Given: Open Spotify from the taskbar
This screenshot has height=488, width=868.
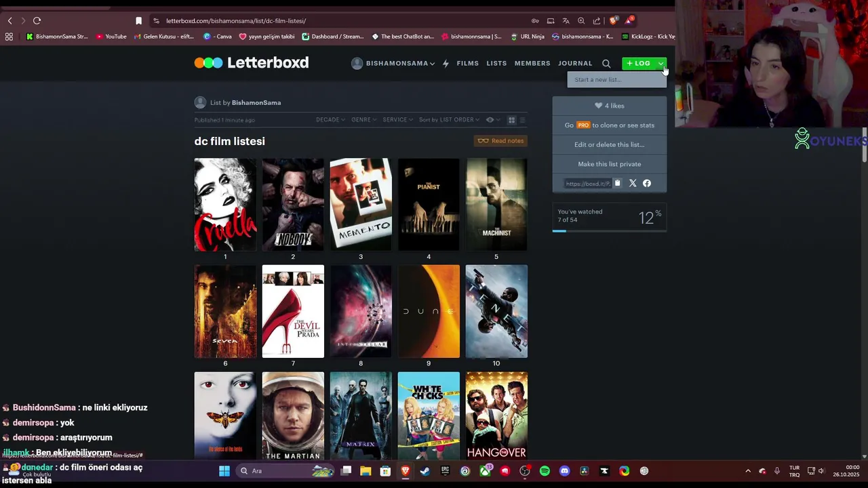Looking at the screenshot, I should (545, 471).
